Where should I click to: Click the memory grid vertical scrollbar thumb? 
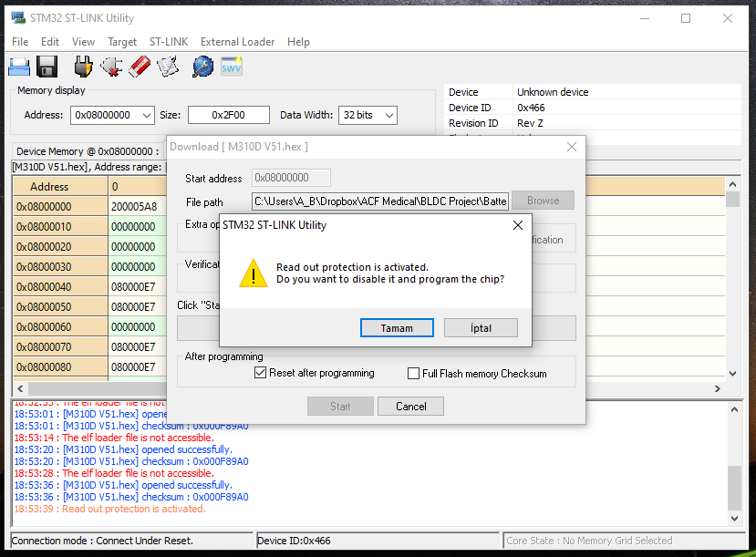pos(733,199)
